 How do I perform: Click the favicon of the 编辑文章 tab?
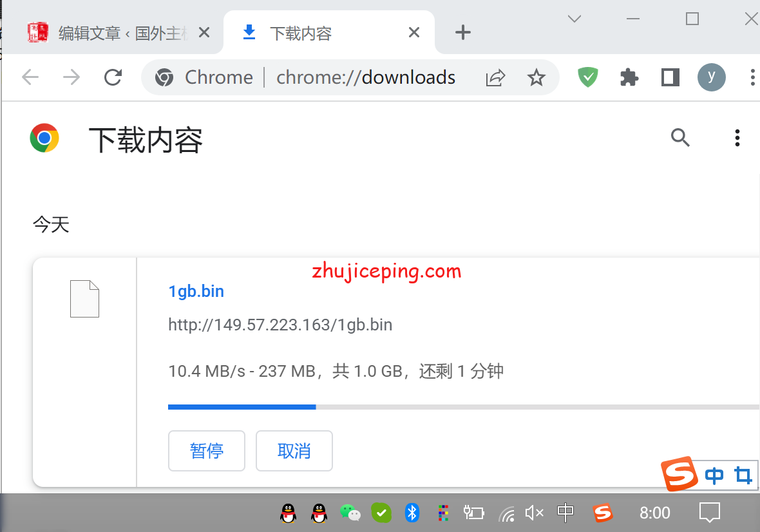38,33
